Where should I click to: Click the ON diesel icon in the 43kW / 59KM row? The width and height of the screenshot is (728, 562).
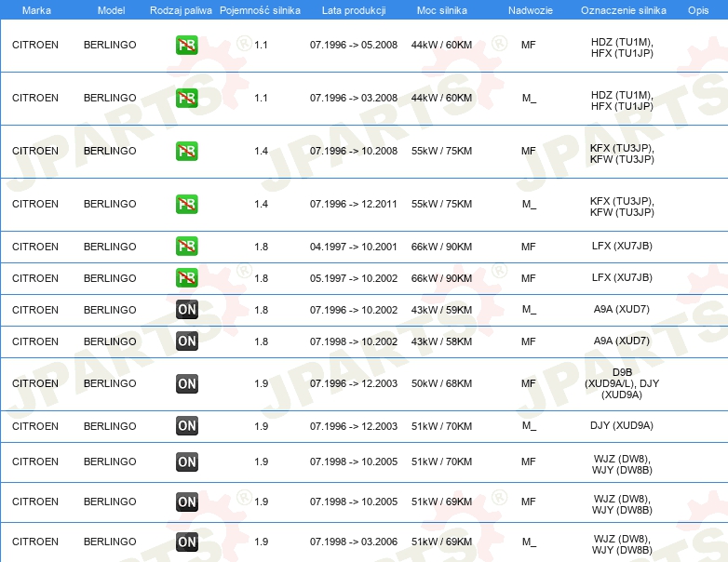[x=186, y=310]
